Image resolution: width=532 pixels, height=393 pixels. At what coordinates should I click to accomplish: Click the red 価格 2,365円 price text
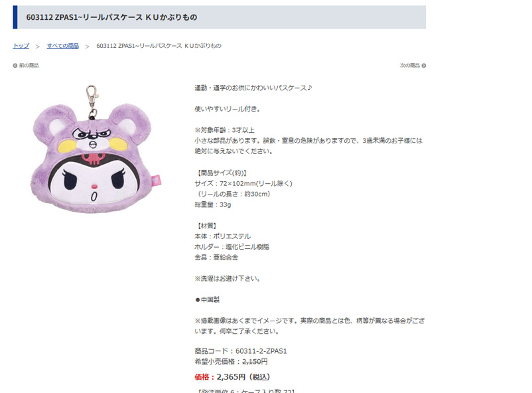coord(232,377)
